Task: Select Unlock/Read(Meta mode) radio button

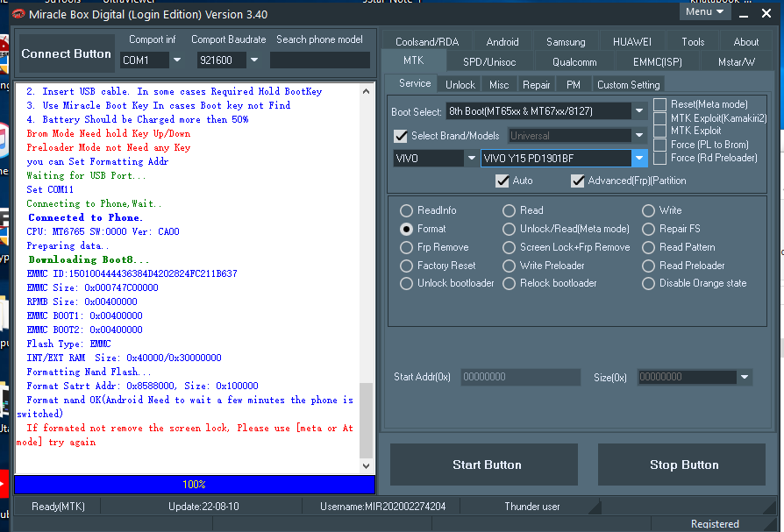Action: [509, 230]
